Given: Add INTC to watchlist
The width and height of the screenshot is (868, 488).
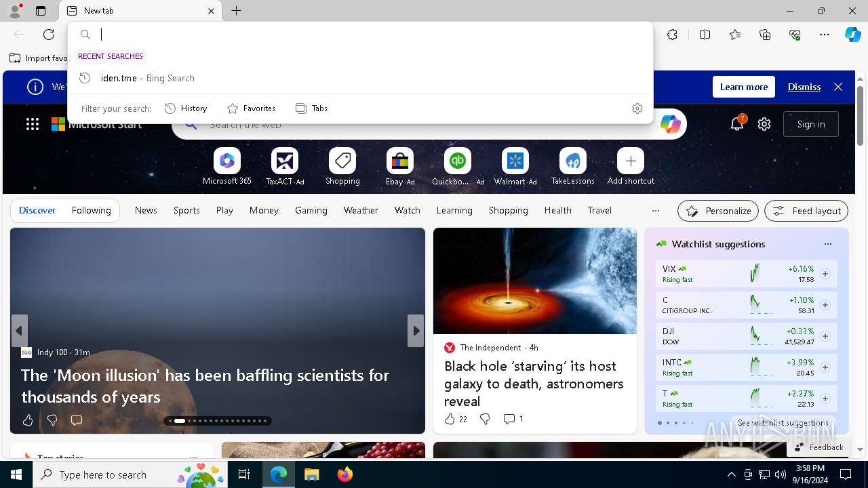Looking at the screenshot, I should 825,367.
